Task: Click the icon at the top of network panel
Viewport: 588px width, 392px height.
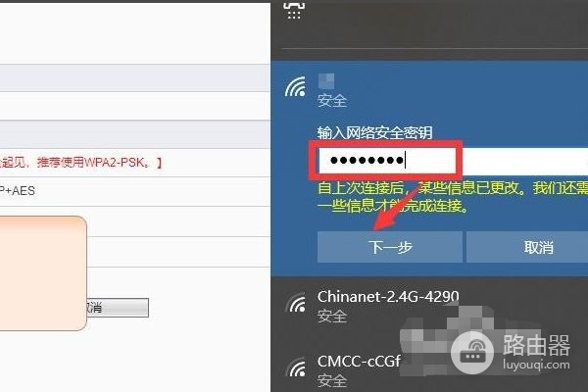Action: point(294,10)
